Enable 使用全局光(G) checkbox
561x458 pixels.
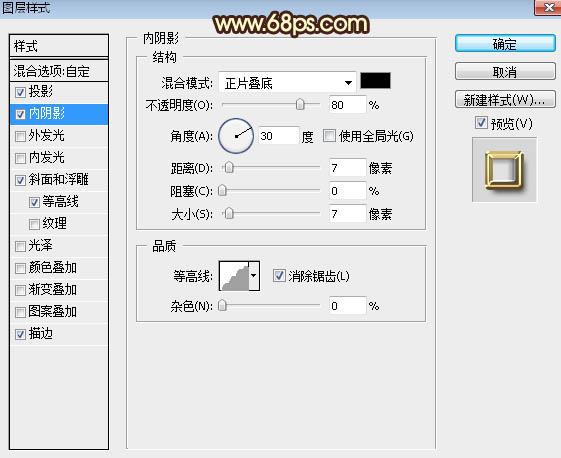[x=329, y=136]
